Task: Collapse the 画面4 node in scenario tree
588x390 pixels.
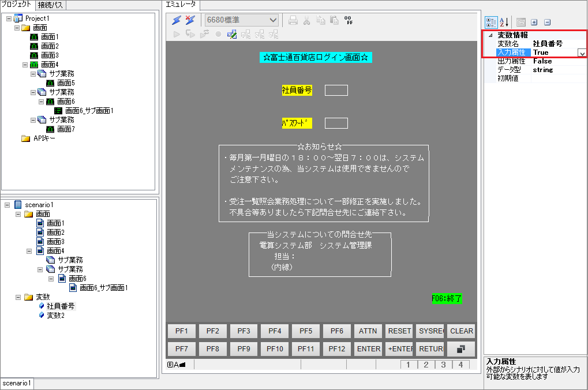Action: click(x=29, y=251)
